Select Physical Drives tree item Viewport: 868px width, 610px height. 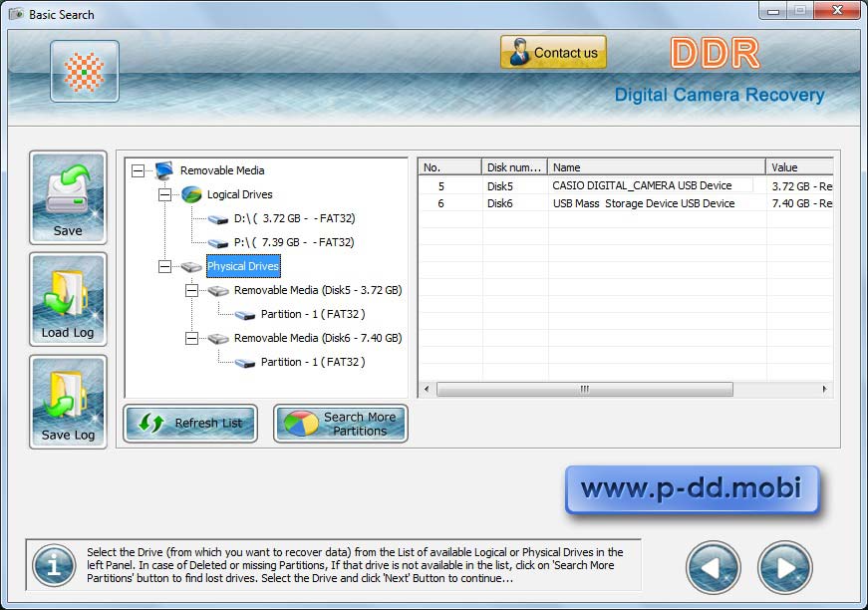click(x=243, y=266)
